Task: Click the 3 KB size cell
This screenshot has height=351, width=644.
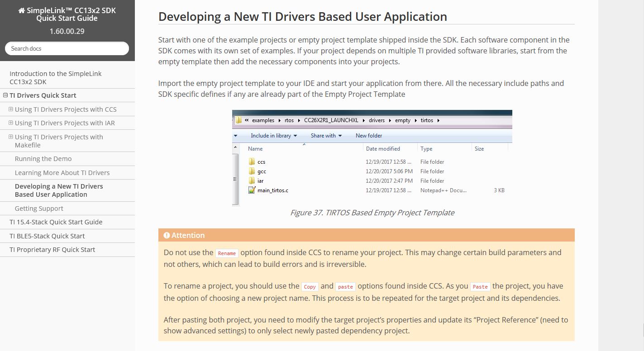Action: coord(499,190)
